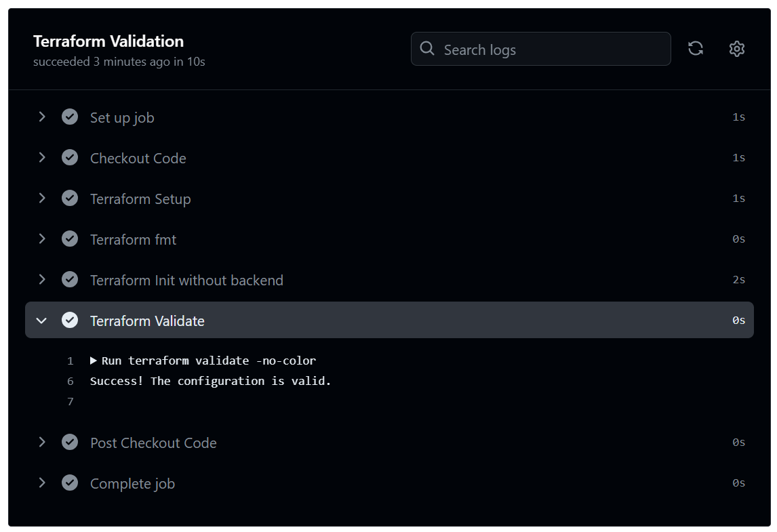Open the Terraform Setup step label
Viewport: 777px width, 532px height.
[x=140, y=199]
